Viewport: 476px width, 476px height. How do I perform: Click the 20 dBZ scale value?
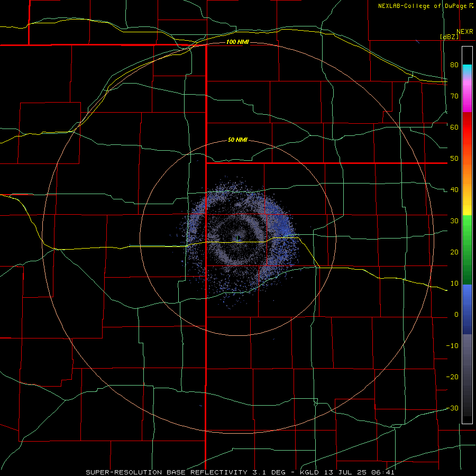pyautogui.click(x=454, y=252)
